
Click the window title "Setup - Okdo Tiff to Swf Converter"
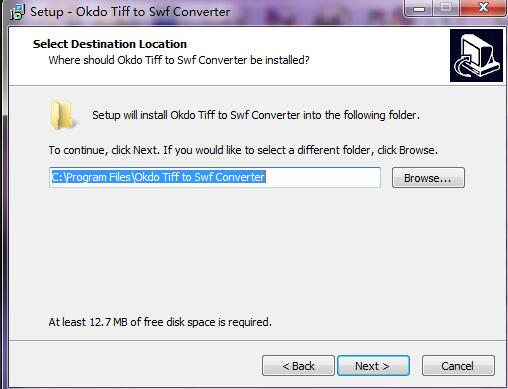tap(130, 12)
